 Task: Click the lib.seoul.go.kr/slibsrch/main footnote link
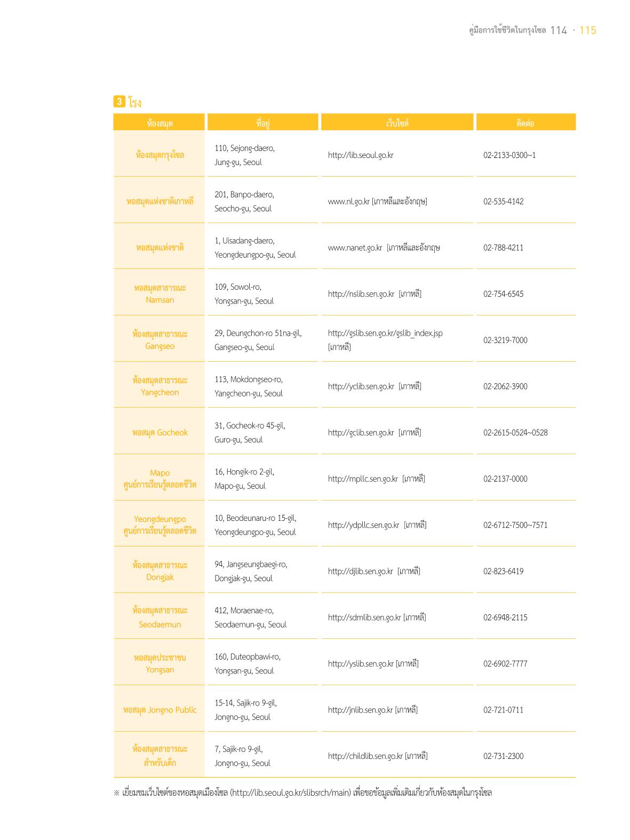pyautogui.click(x=291, y=793)
